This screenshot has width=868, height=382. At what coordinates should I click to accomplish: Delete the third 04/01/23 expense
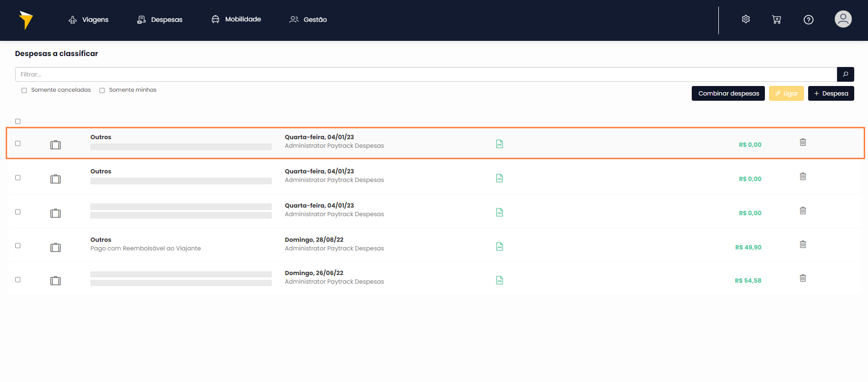tap(803, 210)
